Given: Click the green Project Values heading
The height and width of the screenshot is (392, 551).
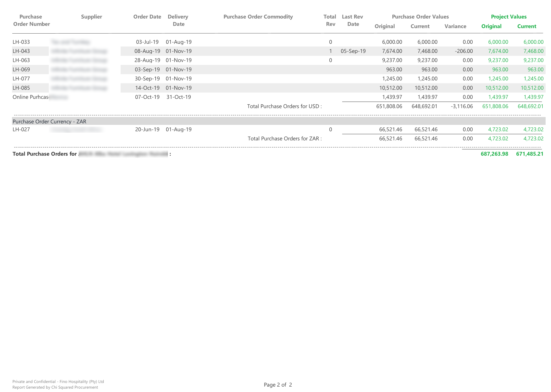Looking at the screenshot, I should pos(509,17).
